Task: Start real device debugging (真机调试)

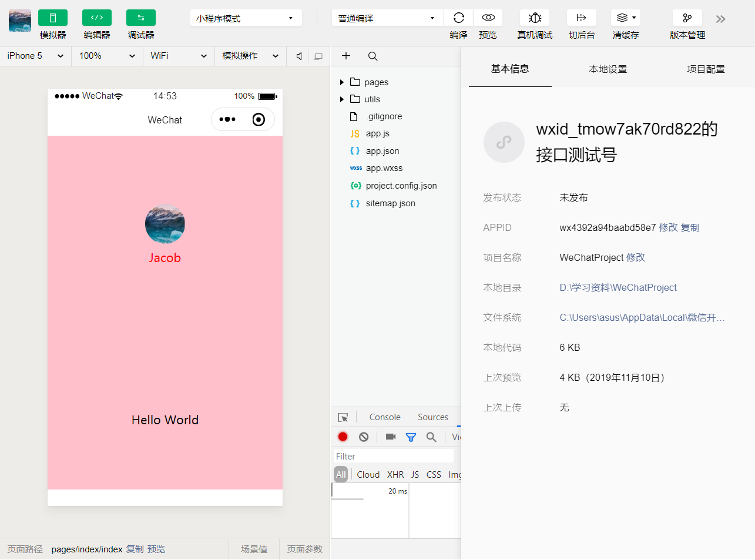Action: tap(535, 18)
